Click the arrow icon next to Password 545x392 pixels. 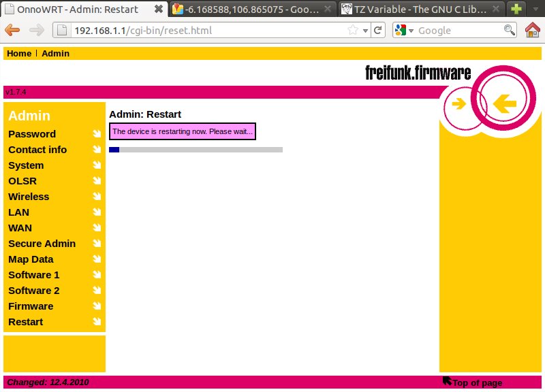coord(97,134)
